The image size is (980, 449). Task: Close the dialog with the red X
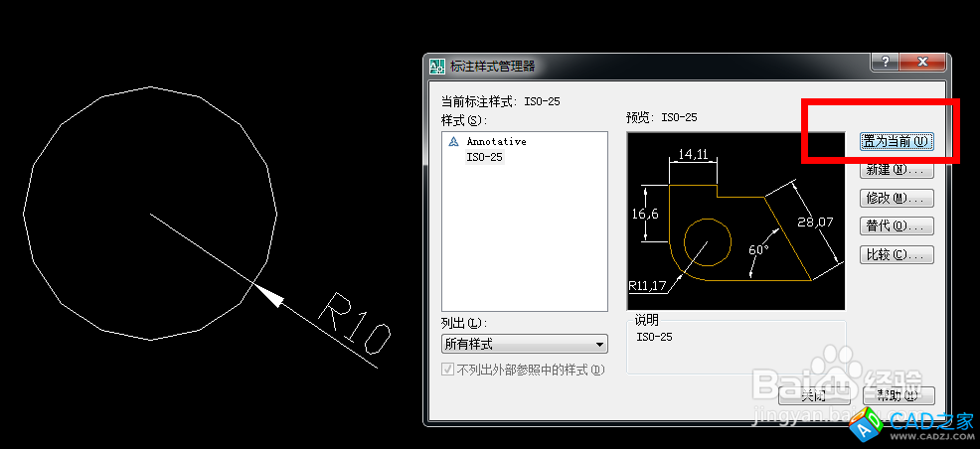(x=923, y=63)
